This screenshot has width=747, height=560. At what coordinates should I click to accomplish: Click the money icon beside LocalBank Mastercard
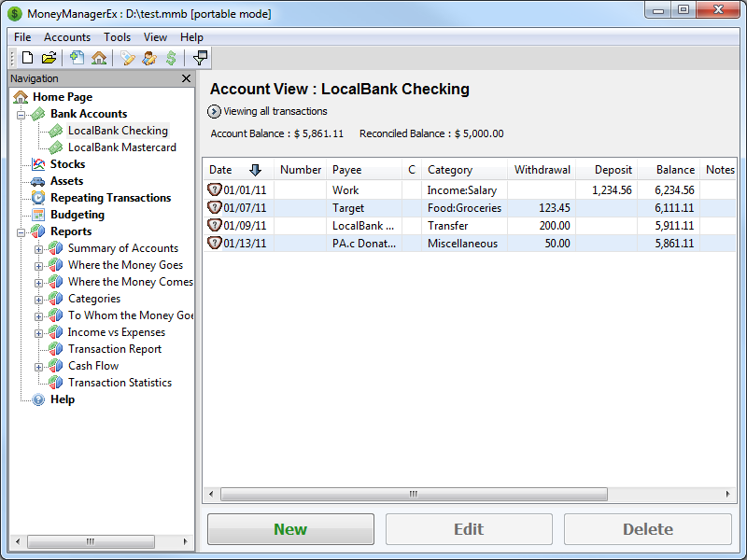pyautogui.click(x=56, y=147)
